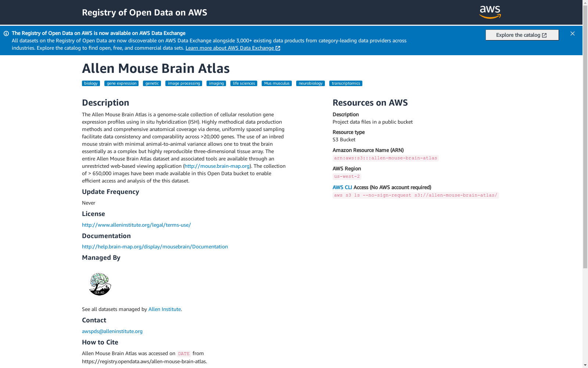
Task: Select the transcriptomics tag
Action: click(x=346, y=84)
